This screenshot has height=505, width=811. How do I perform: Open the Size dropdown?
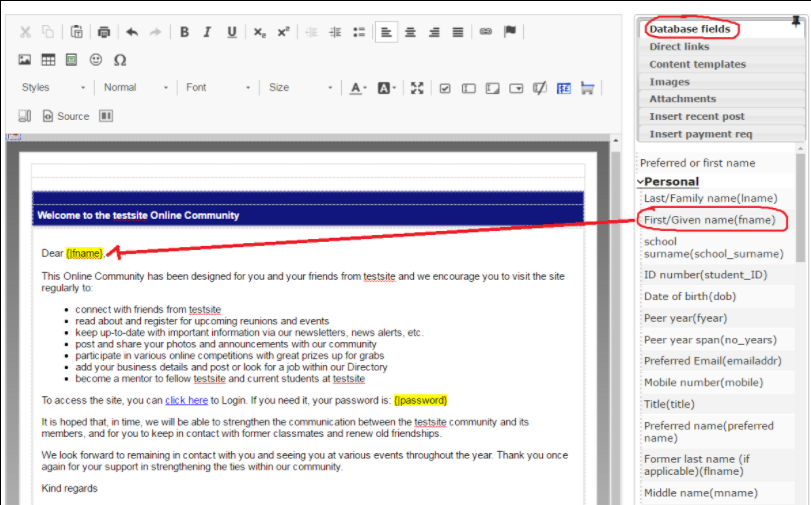coord(299,88)
